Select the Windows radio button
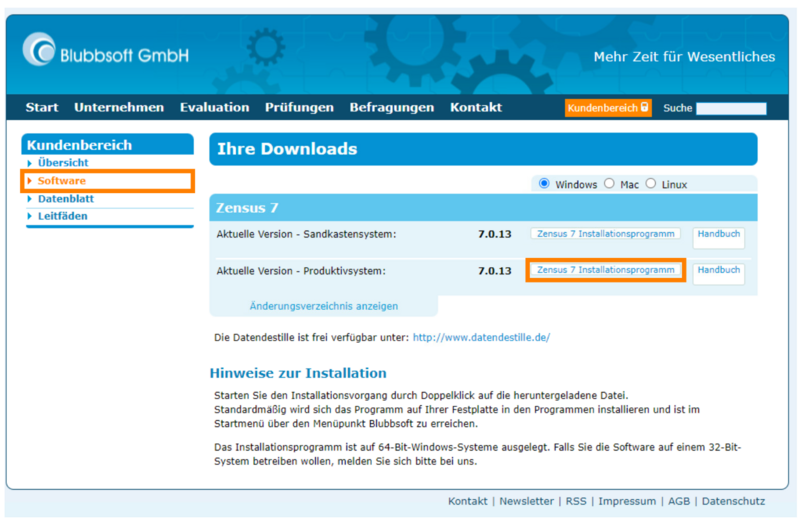The image size is (800, 524). click(544, 184)
